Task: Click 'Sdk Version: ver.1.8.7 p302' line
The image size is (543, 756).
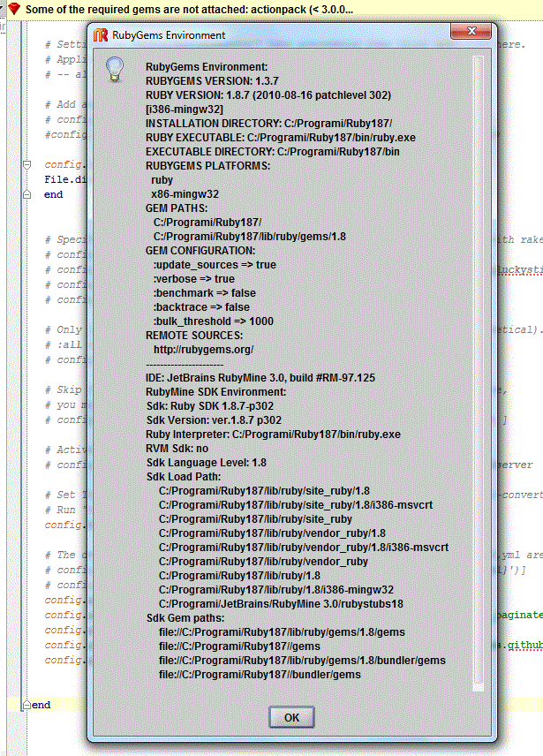Action: [x=214, y=420]
